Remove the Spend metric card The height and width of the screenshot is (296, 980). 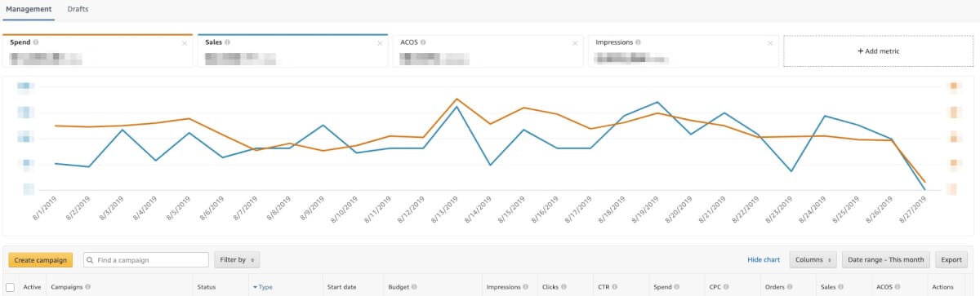pos(185,42)
